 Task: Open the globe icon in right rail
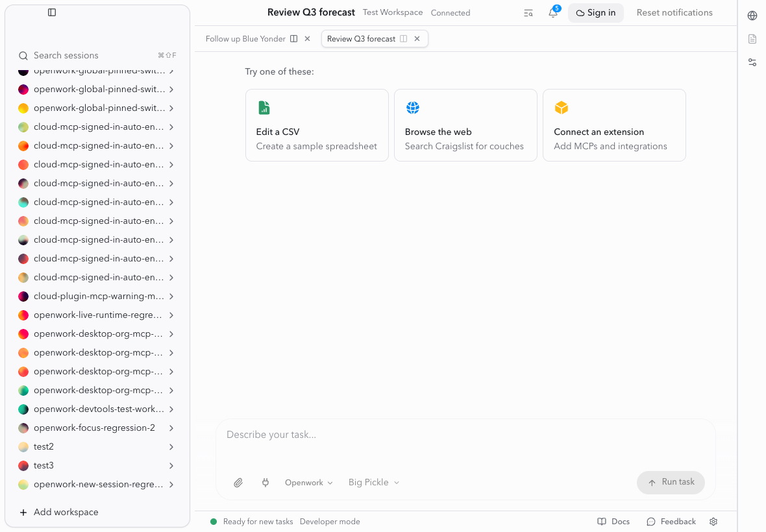[752, 16]
